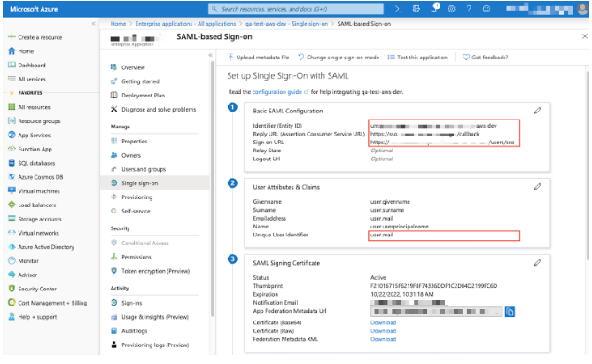The width and height of the screenshot is (592, 364).
Task: Click the User Attributes & Claims edit pencil
Action: tap(537, 187)
